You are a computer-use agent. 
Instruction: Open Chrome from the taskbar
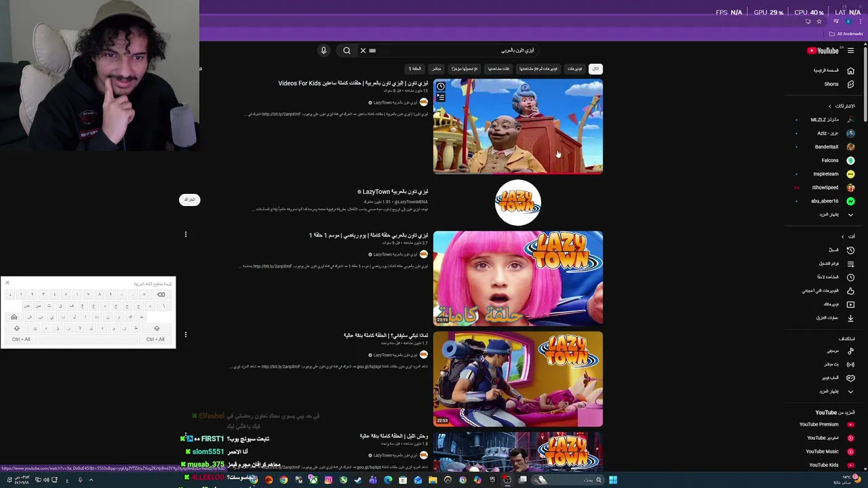(x=283, y=480)
